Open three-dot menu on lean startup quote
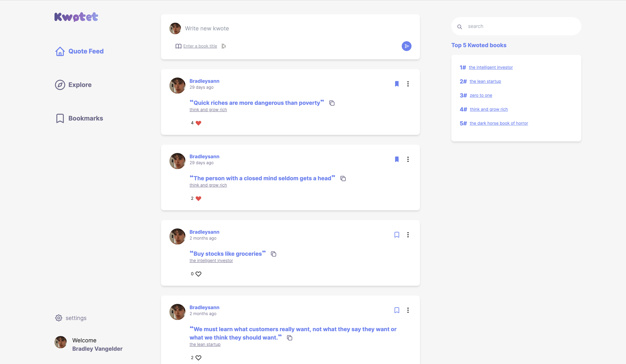This screenshot has width=626, height=364. point(408,310)
